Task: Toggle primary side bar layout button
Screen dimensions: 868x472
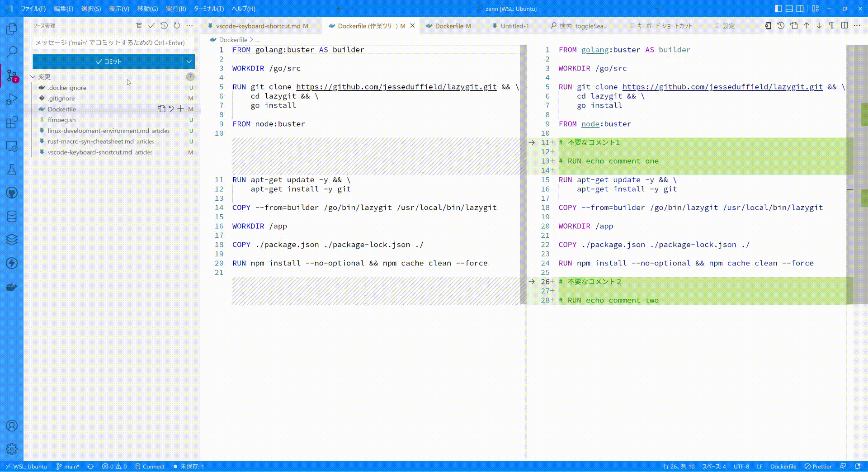Action: pyautogui.click(x=778, y=9)
